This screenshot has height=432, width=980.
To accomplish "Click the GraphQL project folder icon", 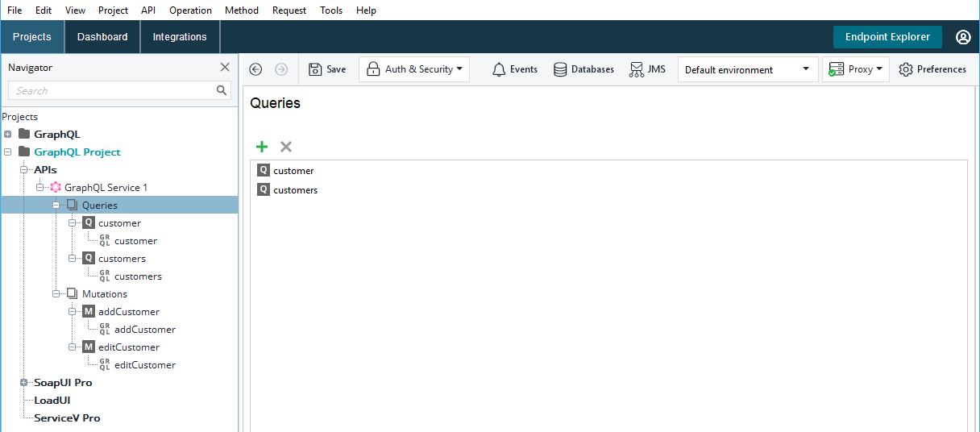I will pyautogui.click(x=23, y=134).
